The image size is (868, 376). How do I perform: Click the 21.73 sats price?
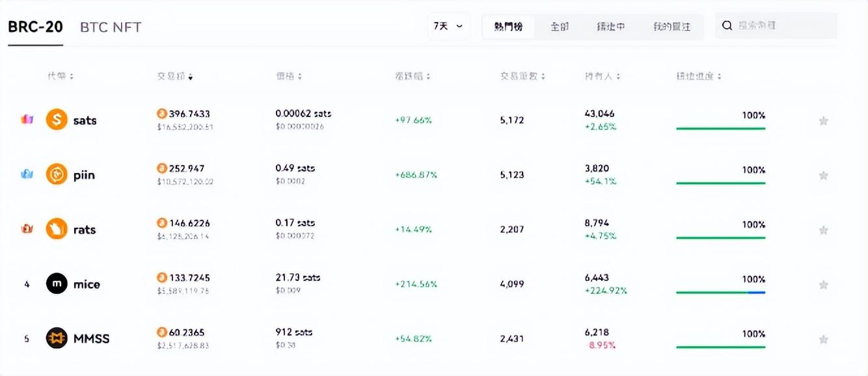click(x=298, y=278)
